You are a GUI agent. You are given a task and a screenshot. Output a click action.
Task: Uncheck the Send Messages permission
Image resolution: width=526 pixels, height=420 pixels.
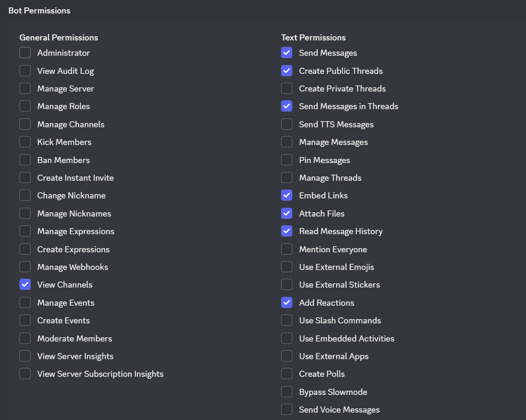tap(287, 52)
